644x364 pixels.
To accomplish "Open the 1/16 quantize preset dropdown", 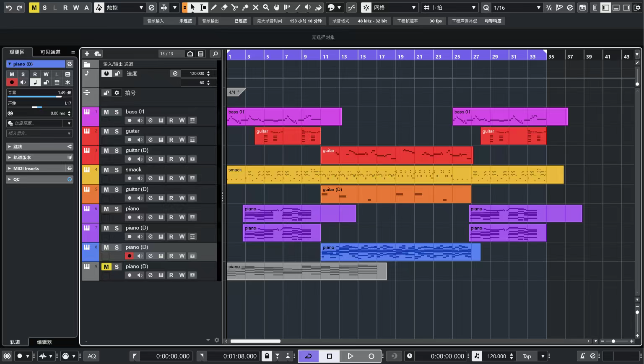I will (517, 8).
